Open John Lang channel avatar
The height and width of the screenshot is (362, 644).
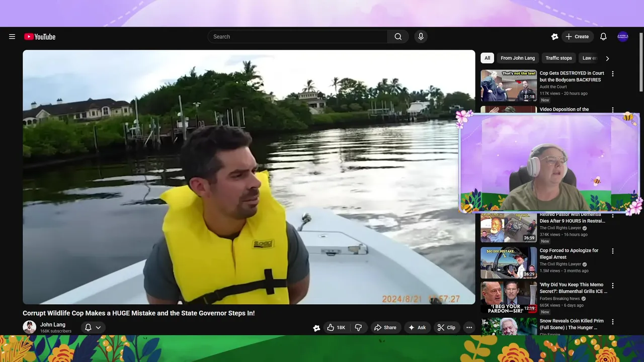[x=29, y=327]
